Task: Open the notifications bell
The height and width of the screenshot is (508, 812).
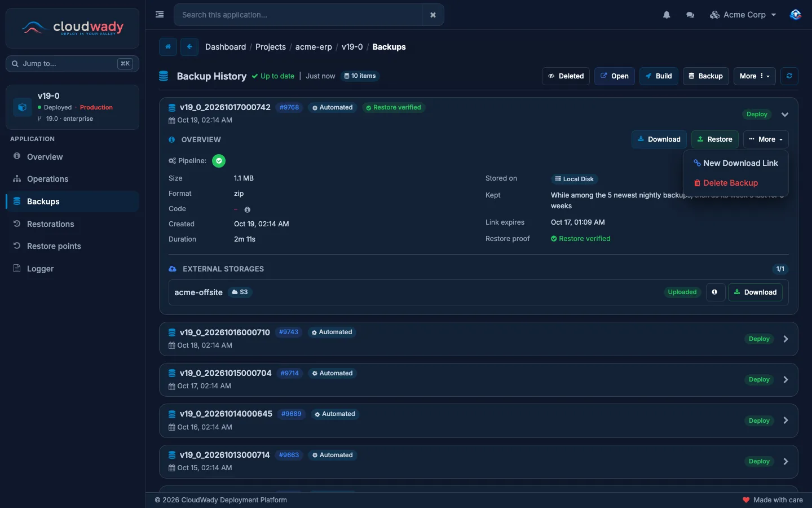Action: tap(667, 15)
